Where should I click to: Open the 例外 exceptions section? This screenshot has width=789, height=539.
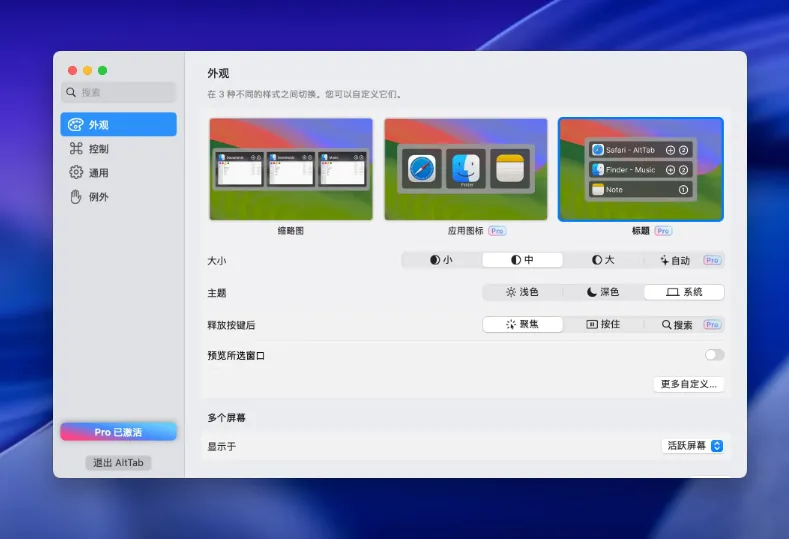coord(118,197)
